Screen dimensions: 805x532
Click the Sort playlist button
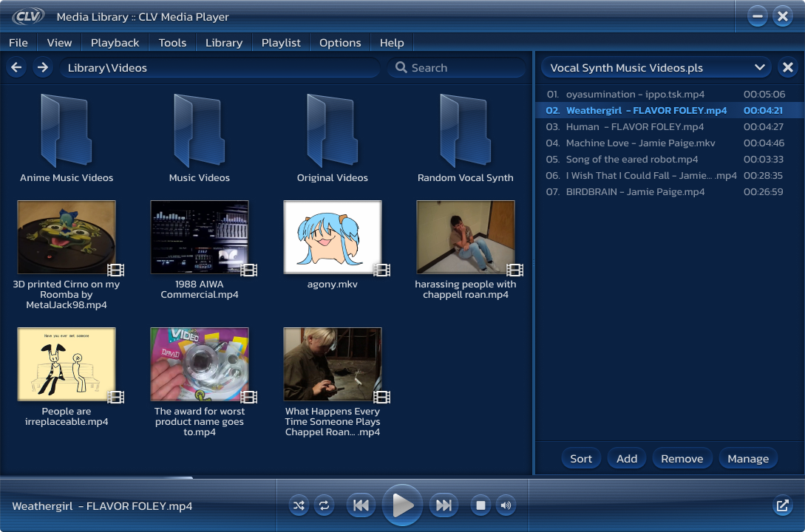[x=581, y=458]
